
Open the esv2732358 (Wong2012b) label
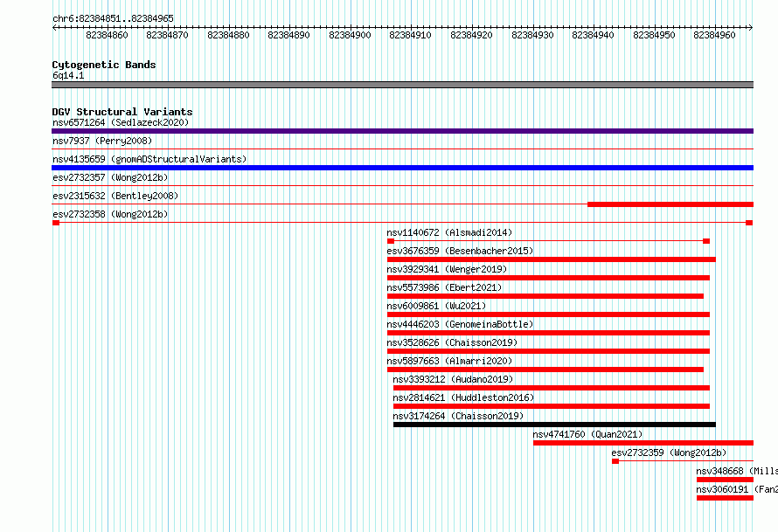coord(110,214)
